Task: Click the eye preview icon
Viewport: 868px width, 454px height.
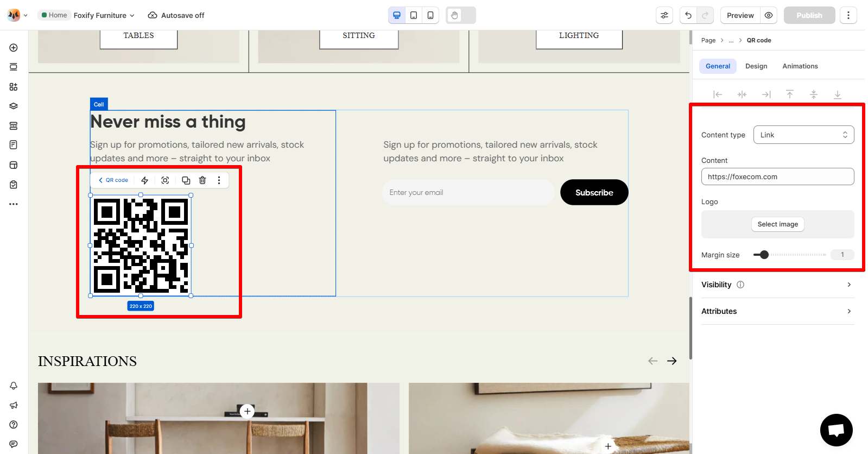Action: [x=769, y=15]
